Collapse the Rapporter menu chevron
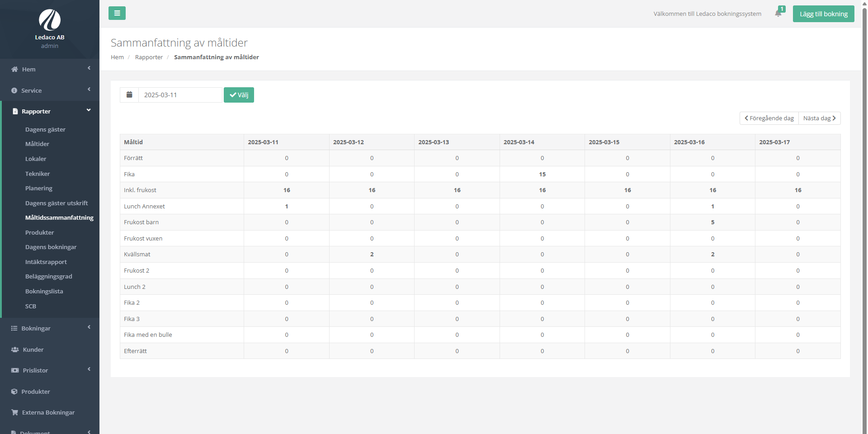868x434 pixels. (89, 110)
